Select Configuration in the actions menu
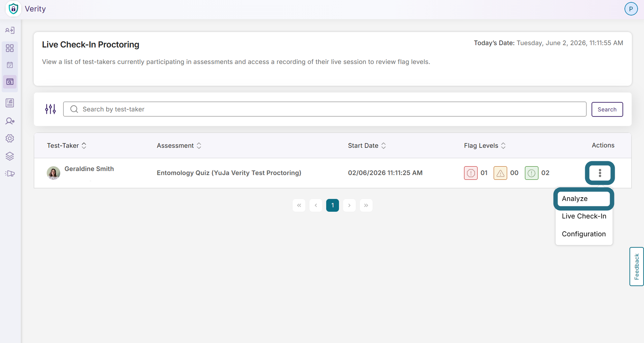The width and height of the screenshot is (644, 343). pyautogui.click(x=584, y=234)
